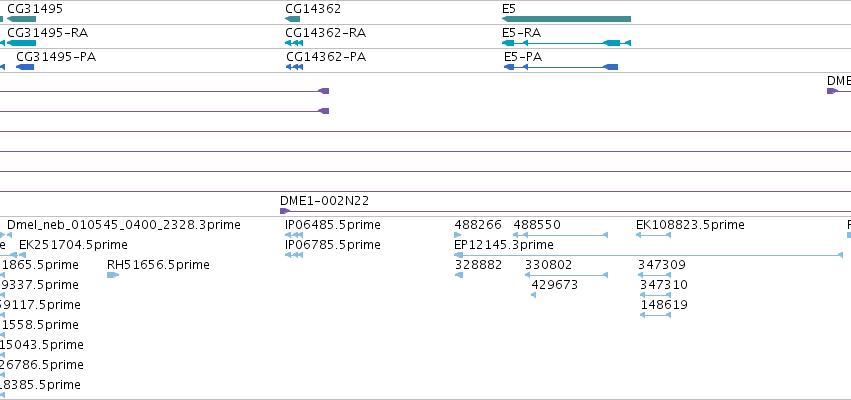Select the DME1-002N22 clone label

(x=325, y=201)
